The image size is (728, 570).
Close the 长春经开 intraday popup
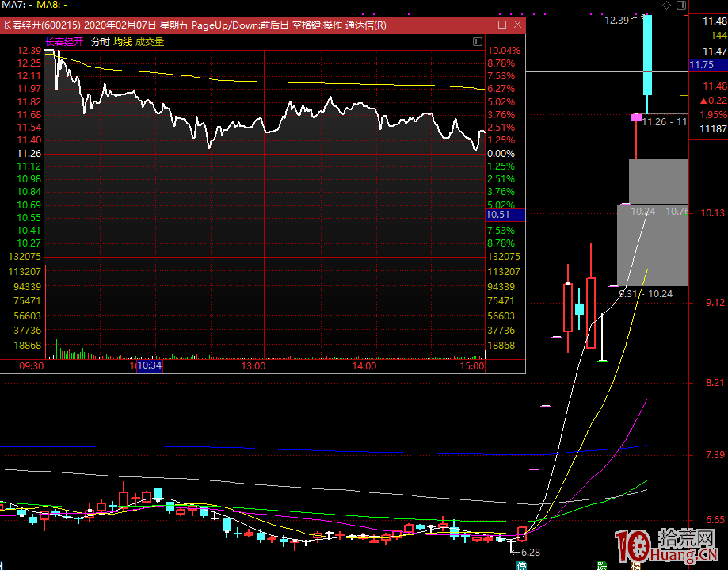pyautogui.click(x=516, y=25)
